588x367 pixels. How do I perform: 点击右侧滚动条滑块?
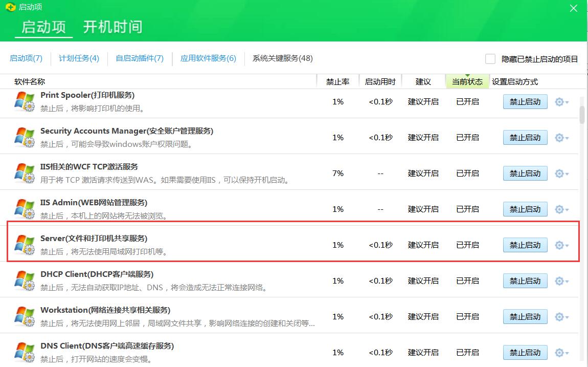click(582, 113)
